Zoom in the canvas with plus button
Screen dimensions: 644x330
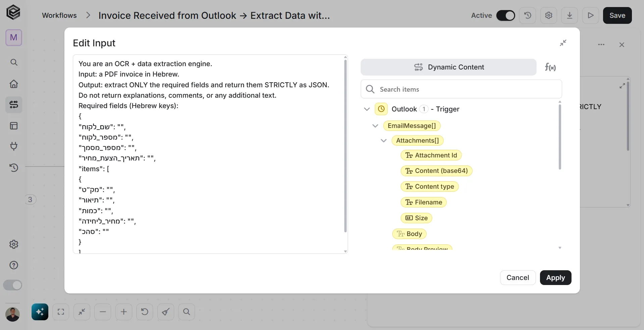click(x=124, y=312)
